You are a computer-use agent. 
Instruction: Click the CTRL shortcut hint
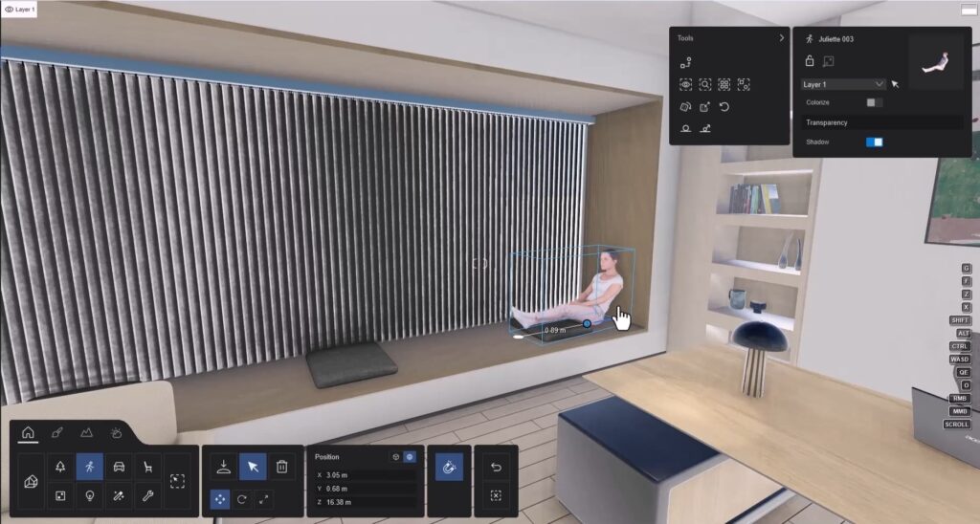point(959,346)
